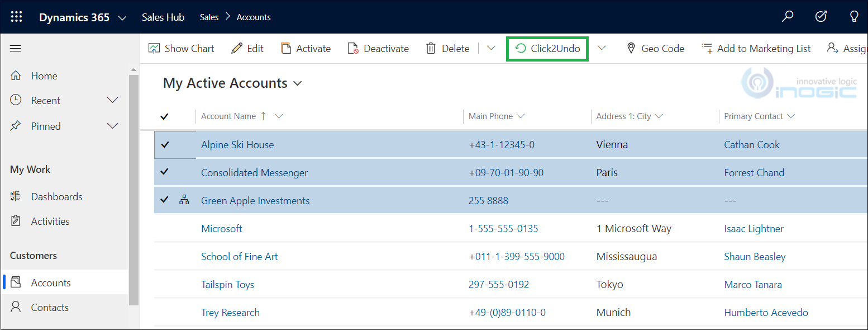Screen dimensions: 868x330
Task: Click the search magnifier icon
Action: coord(788,17)
